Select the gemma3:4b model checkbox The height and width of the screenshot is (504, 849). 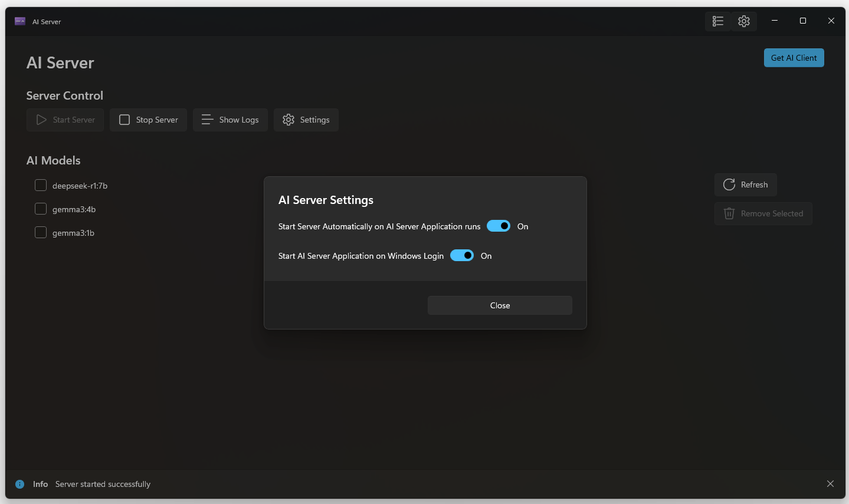tap(41, 209)
